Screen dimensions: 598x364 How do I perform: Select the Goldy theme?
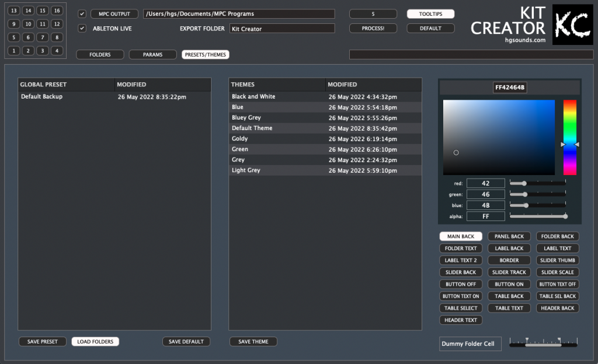pos(325,139)
